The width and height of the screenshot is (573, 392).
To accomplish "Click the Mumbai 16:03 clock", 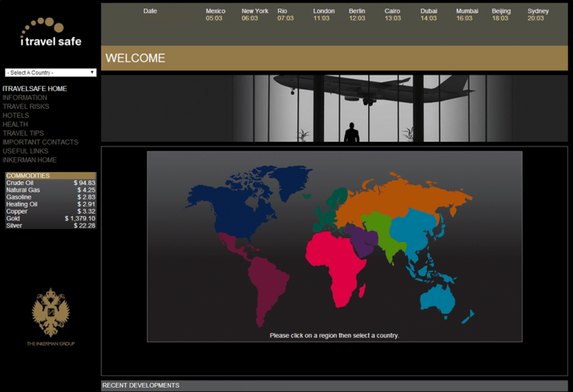I will [467, 15].
